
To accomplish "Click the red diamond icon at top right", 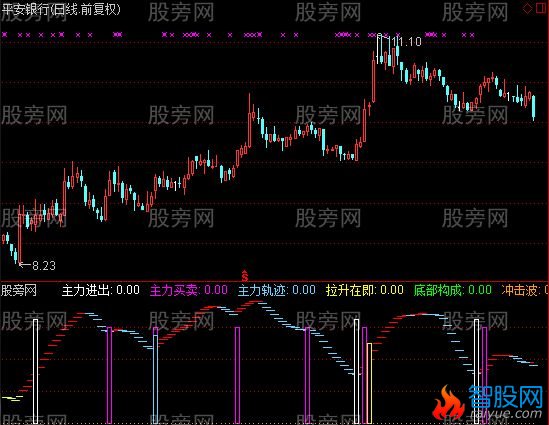I will (x=527, y=8).
